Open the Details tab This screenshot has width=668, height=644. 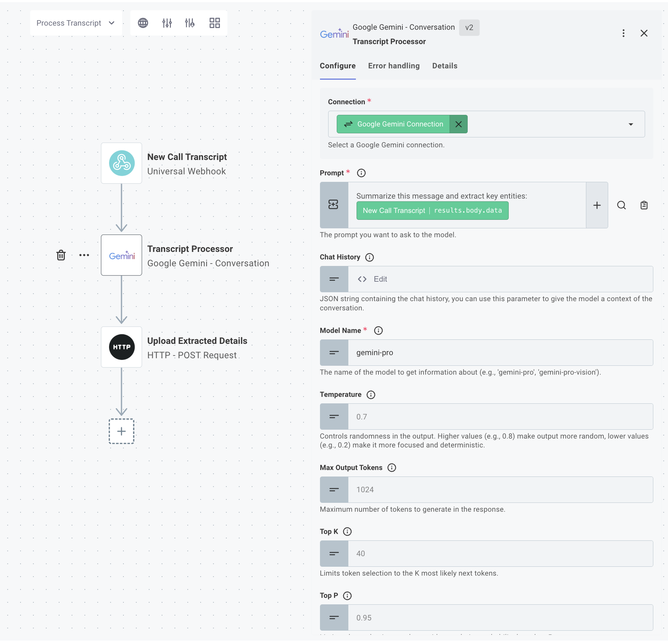[x=444, y=66]
